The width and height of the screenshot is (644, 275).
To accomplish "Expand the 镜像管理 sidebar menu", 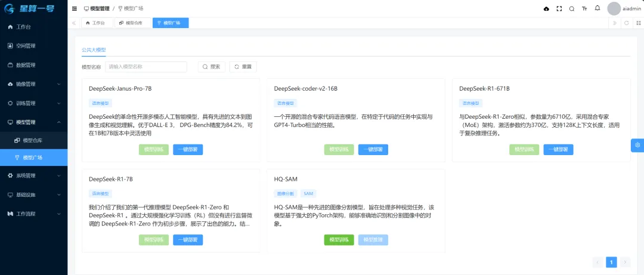I will click(33, 84).
